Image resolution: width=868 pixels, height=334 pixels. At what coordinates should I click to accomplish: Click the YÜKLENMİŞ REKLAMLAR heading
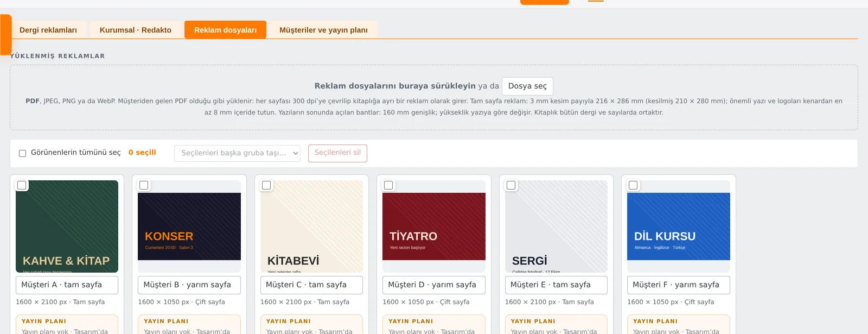click(x=58, y=56)
